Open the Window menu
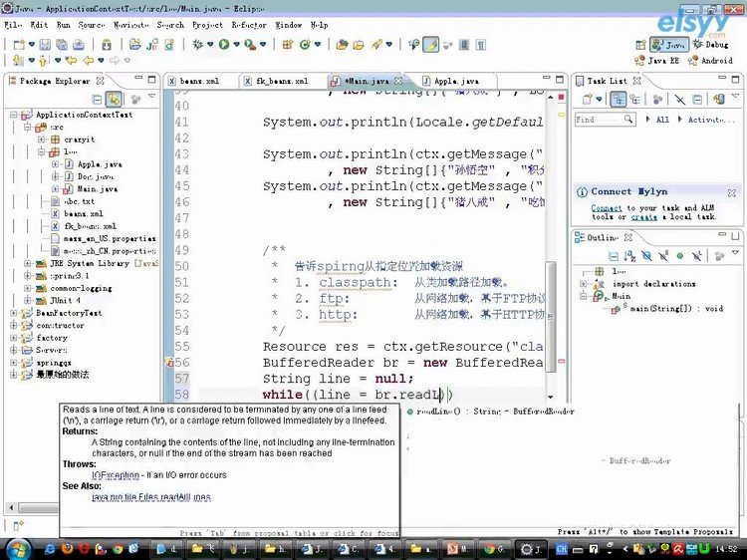 [288, 25]
